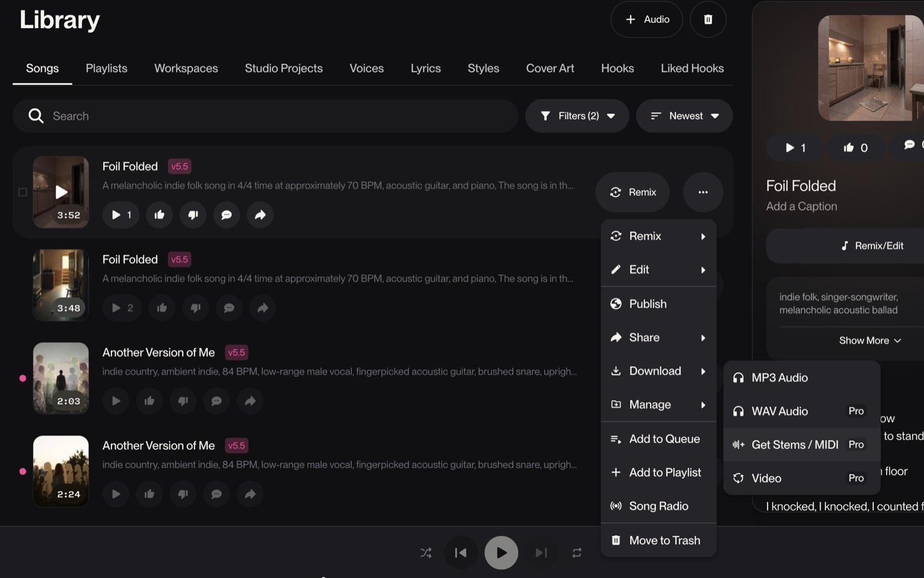Viewport: 924px width, 578px height.
Task: Click the Remix button on first song
Action: coord(632,192)
